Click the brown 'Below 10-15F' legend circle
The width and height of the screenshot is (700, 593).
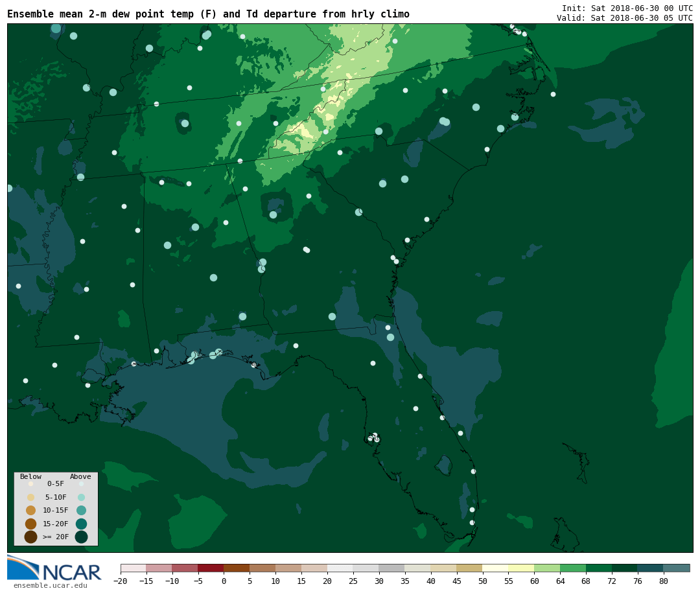pyautogui.click(x=31, y=511)
